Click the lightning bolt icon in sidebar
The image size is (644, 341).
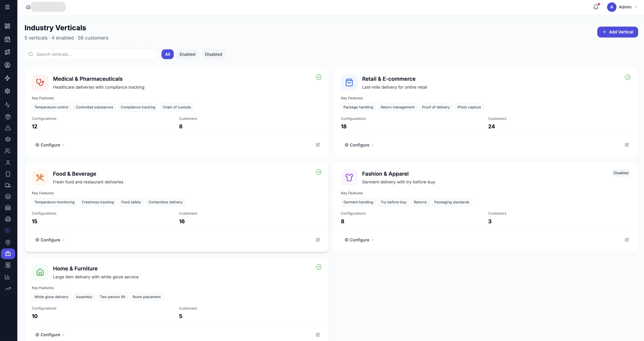(x=8, y=78)
